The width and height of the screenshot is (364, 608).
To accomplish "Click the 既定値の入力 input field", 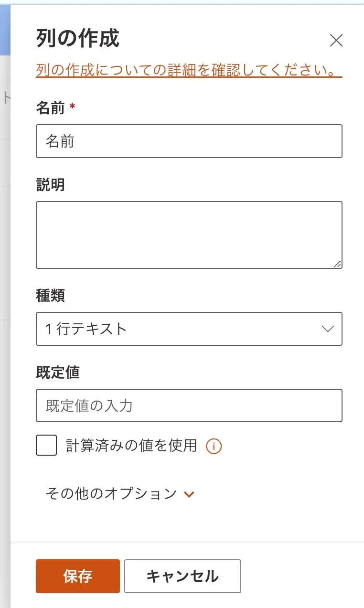I will pos(189,405).
